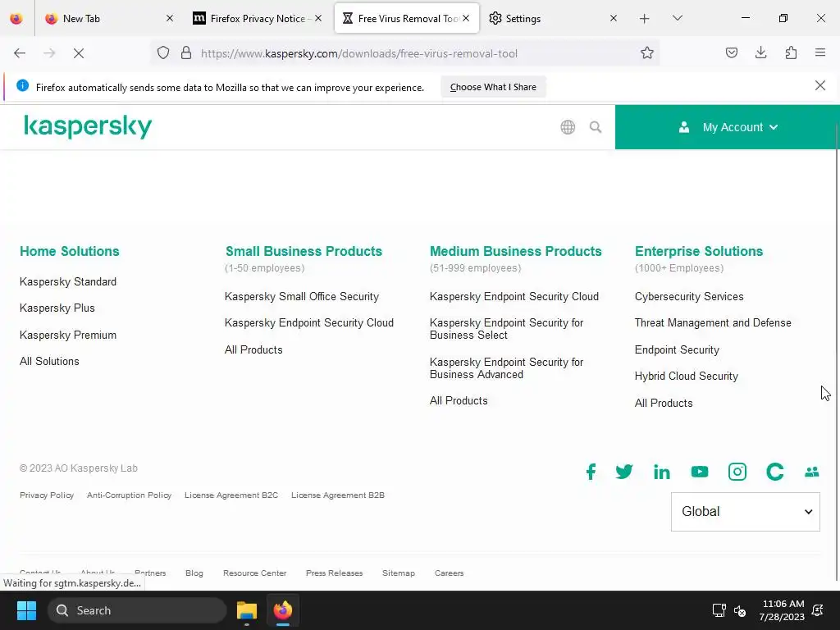Screen dimensions: 840x630
Task: Click the Kaspersky logo
Action: [88, 127]
